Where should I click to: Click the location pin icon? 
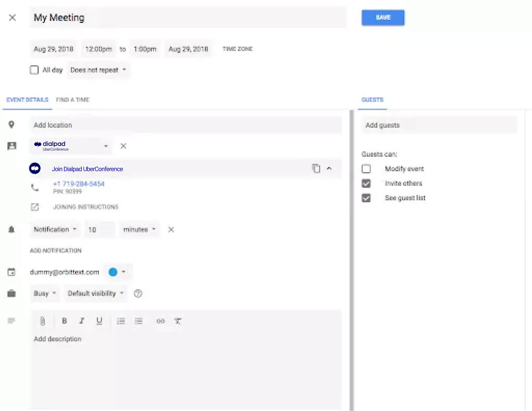[11, 125]
